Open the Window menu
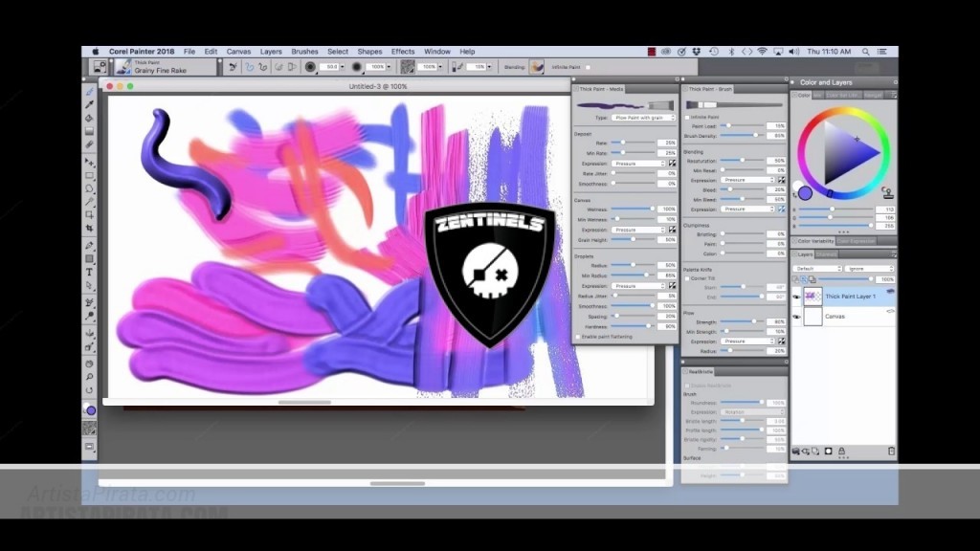The height and width of the screenshot is (551, 980). 436,52
